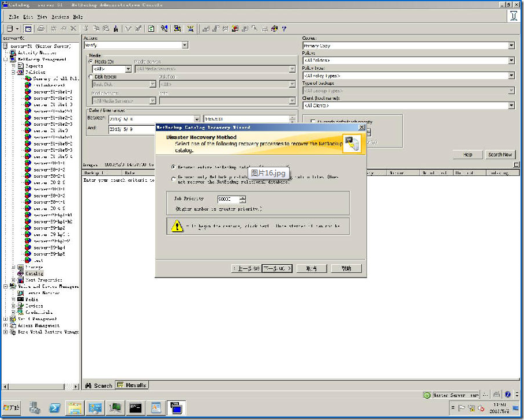This screenshot has width=524, height=420.
Task: Click the Back (上一步) wizard button
Action: pos(246,268)
